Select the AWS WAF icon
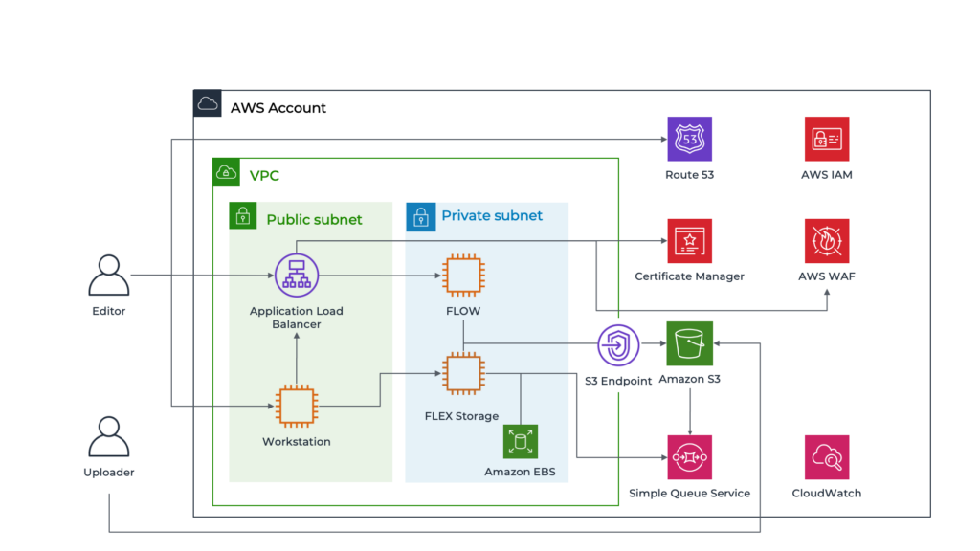The width and height of the screenshot is (980, 551). (x=827, y=240)
